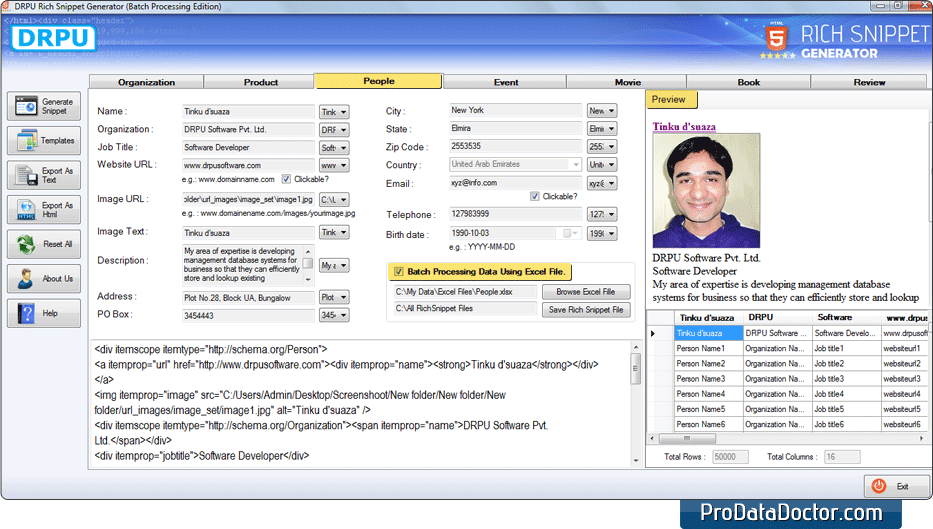
Task: Click the Export As Text icon
Action: pos(26,176)
